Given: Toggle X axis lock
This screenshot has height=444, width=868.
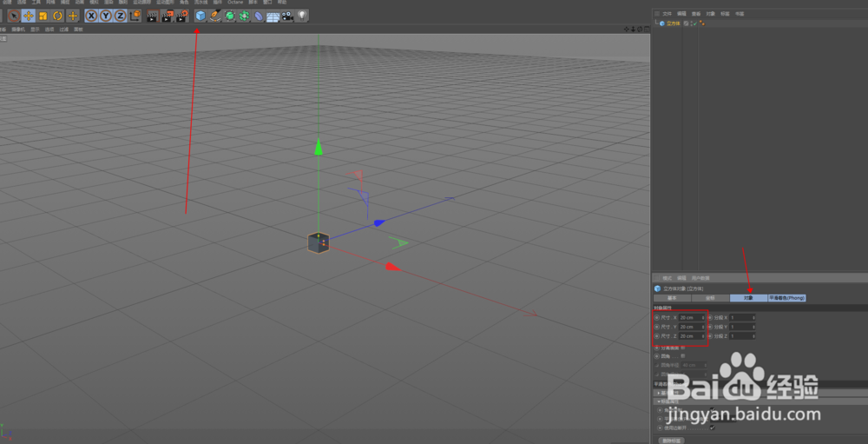Looking at the screenshot, I should [91, 16].
